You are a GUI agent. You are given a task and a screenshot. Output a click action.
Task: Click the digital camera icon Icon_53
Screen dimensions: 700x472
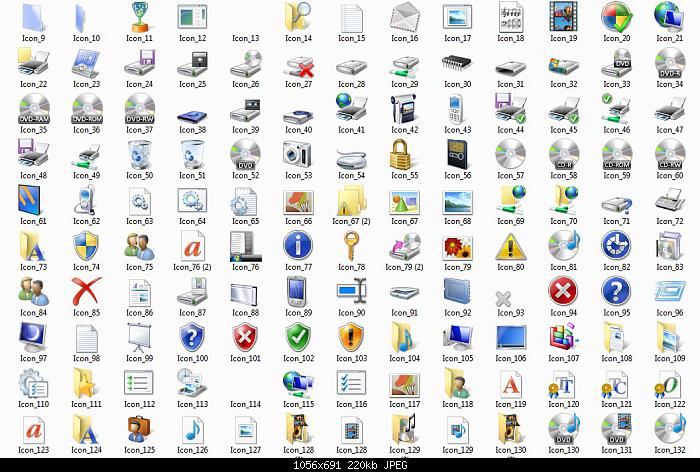[297, 155]
